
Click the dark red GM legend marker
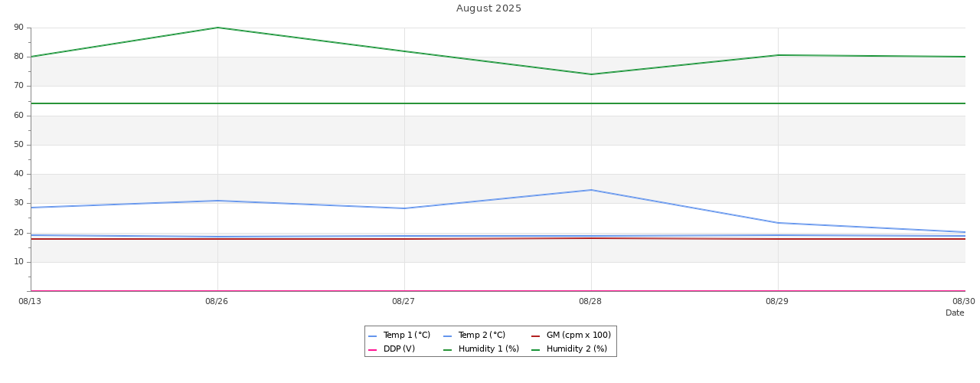536,336
